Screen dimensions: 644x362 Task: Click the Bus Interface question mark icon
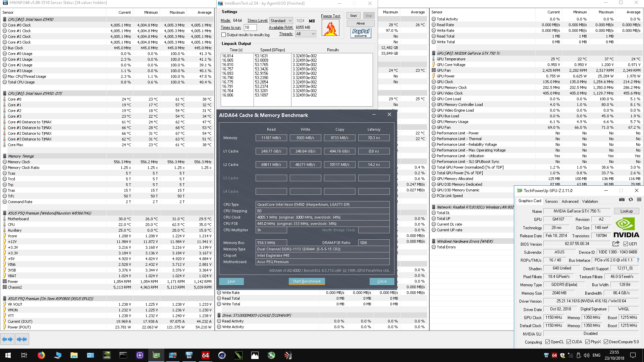pos(638,260)
